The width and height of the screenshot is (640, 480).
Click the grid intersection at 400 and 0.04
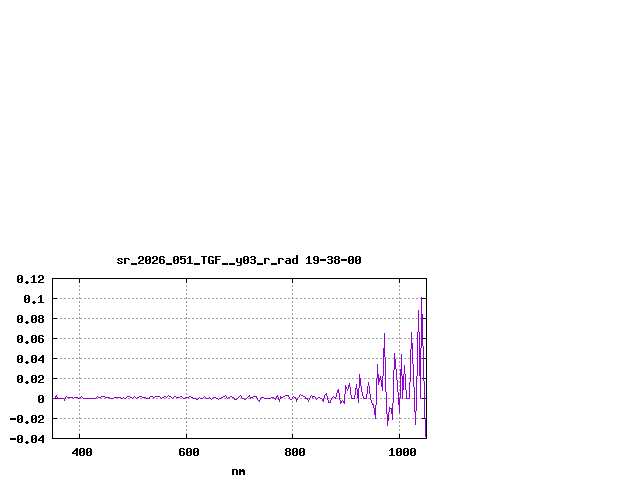click(x=79, y=359)
